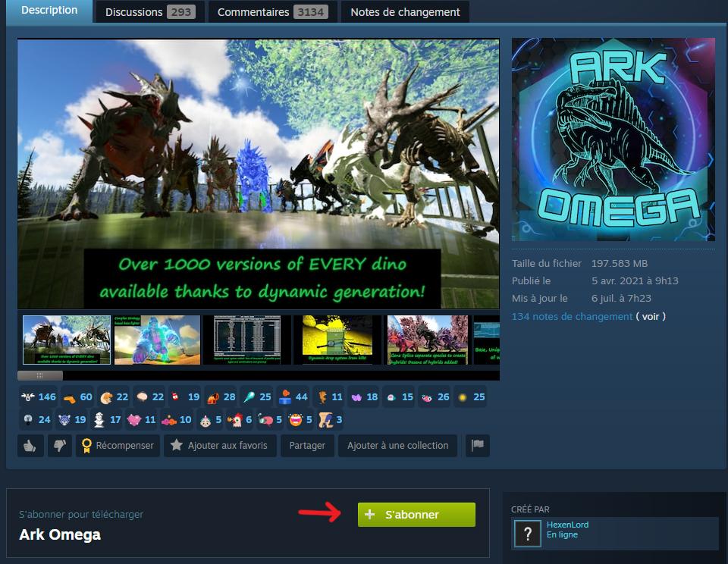Select the yellow dynamic drop thumbnail

337,340
